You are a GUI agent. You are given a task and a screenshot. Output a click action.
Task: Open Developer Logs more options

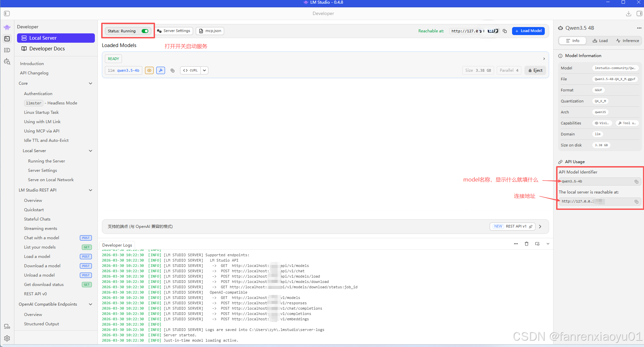click(516, 244)
